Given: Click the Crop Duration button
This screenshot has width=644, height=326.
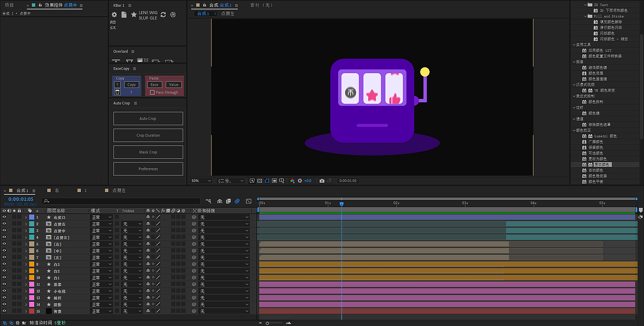Looking at the screenshot, I should click(148, 136).
